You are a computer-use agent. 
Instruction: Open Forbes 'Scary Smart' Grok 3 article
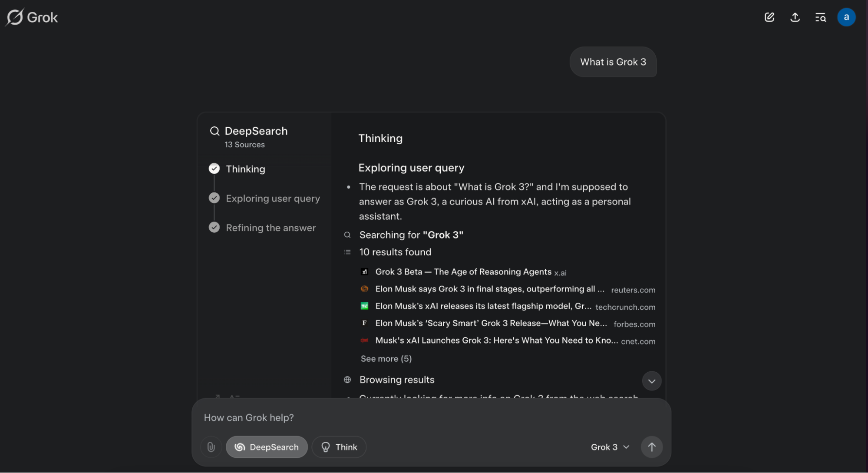click(491, 323)
